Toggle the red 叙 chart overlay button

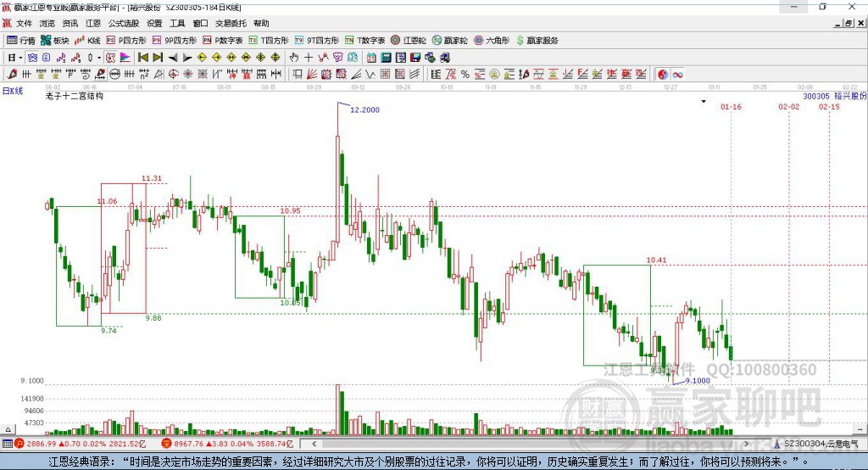110,58
